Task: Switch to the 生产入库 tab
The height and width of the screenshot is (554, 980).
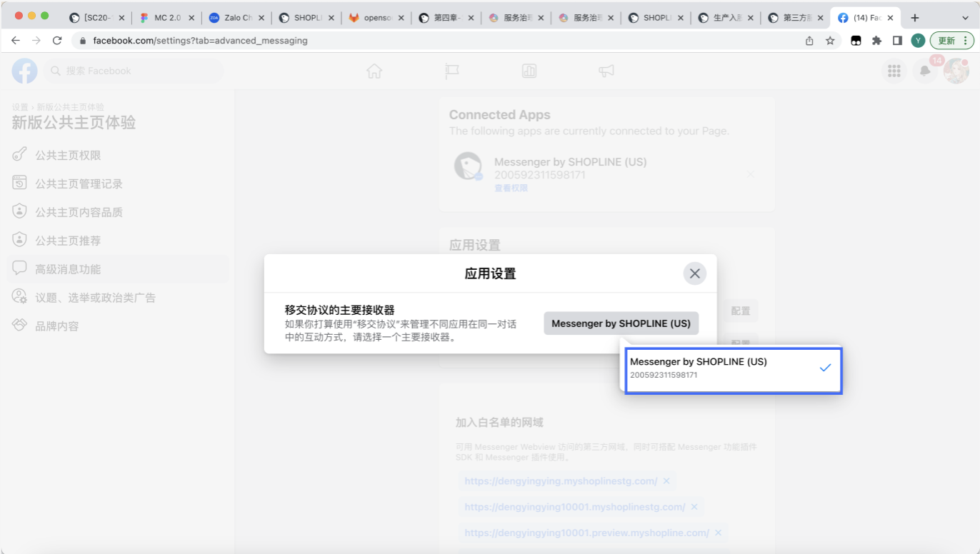Action: (726, 18)
